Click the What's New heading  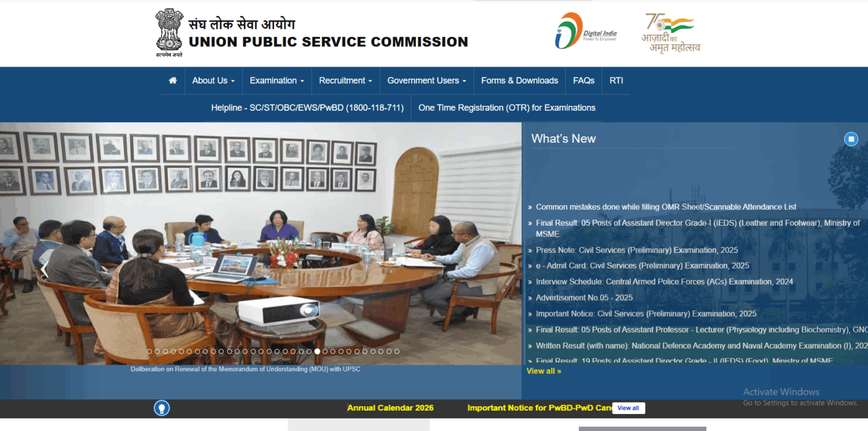pos(563,139)
